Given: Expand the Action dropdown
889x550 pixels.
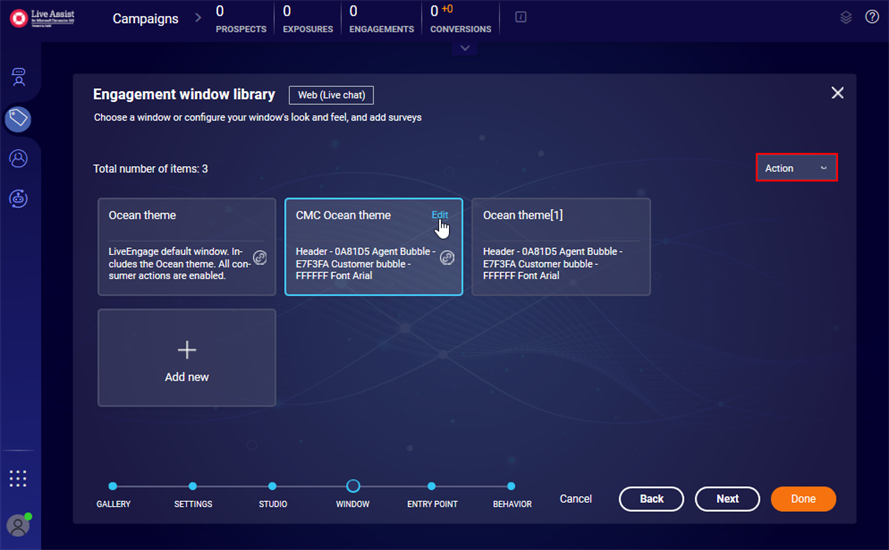Looking at the screenshot, I should pyautogui.click(x=796, y=168).
